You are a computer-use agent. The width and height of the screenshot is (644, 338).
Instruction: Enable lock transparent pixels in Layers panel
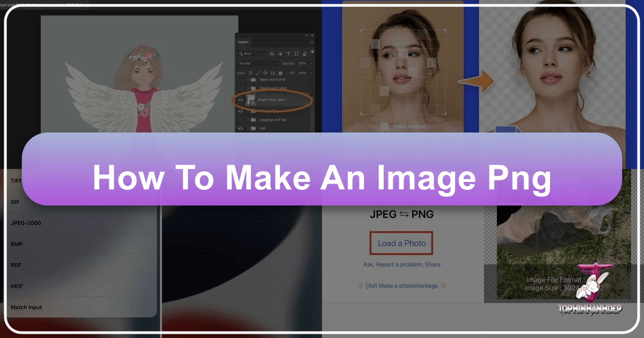(250, 72)
